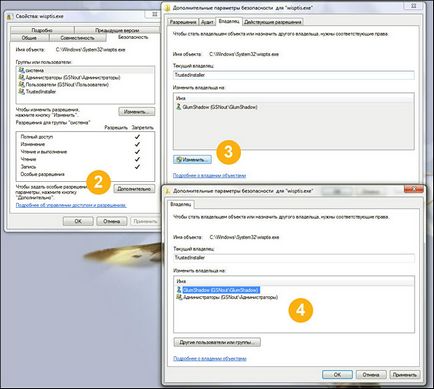Screen dimensions: 434x389
Task: Open the Разрешения tab in upper security window
Action: coord(182,22)
